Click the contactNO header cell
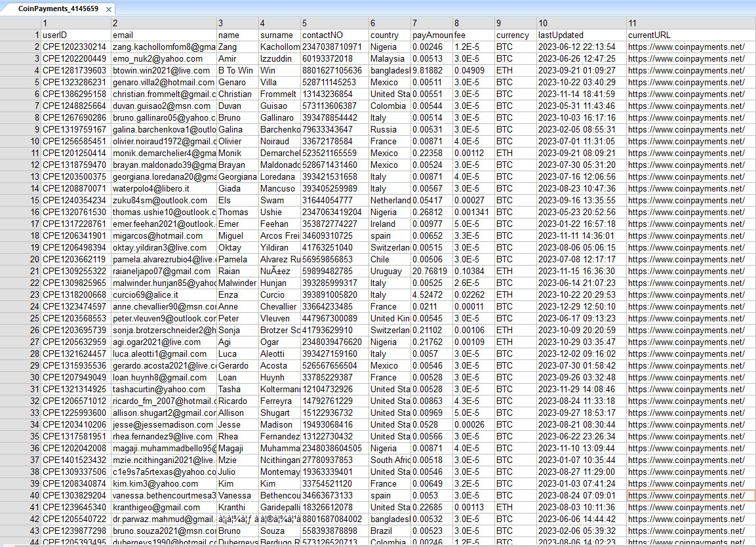 coord(334,35)
